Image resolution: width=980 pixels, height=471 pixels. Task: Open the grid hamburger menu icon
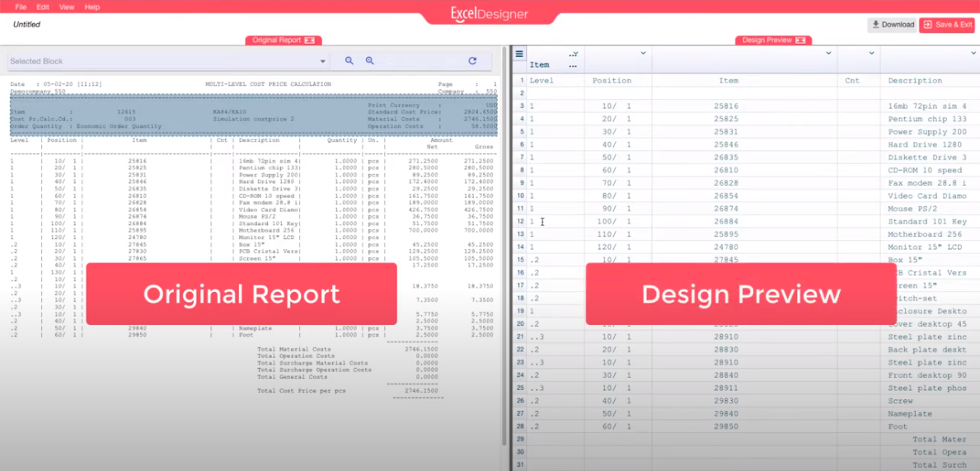coord(518,54)
